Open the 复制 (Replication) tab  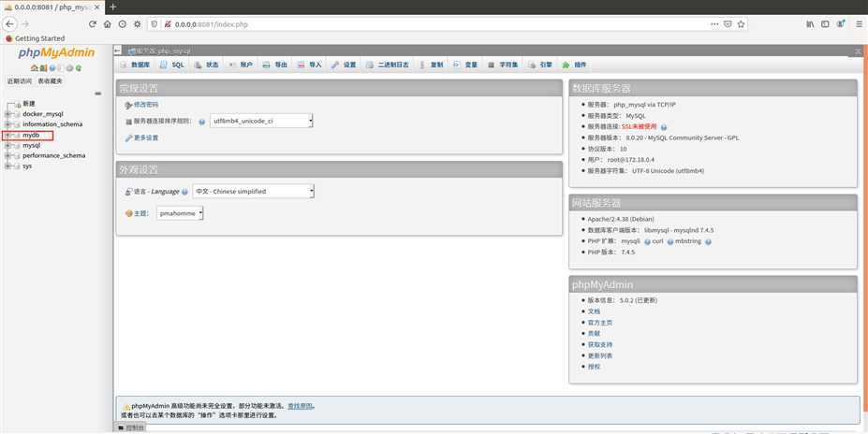(x=431, y=65)
